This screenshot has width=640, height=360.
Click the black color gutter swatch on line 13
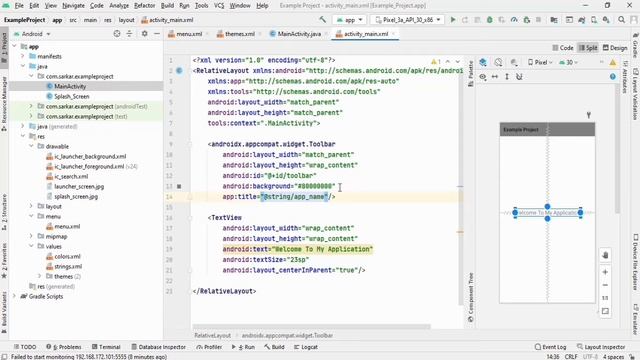point(179,186)
